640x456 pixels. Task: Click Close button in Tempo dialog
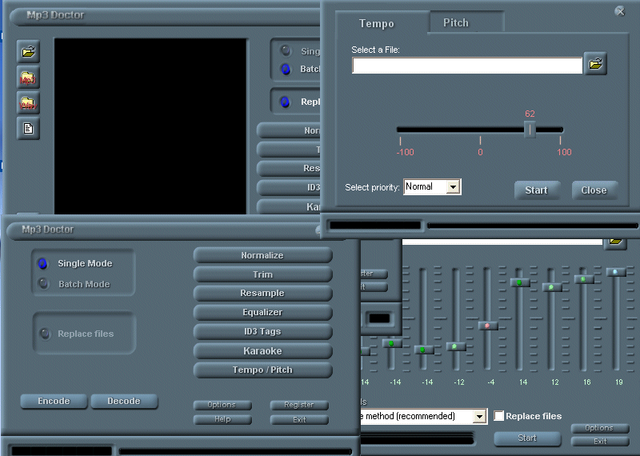tap(594, 190)
